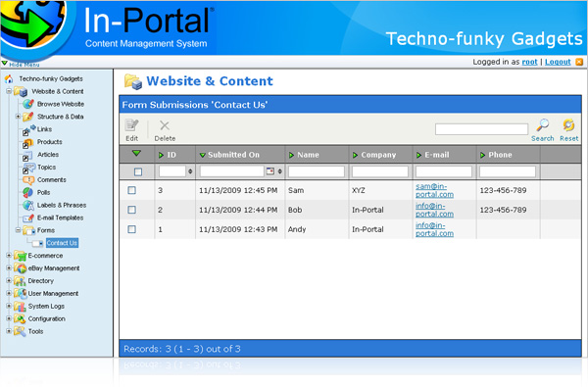Click the Topics tree icon
The height and width of the screenshot is (387, 588).
coord(28,169)
